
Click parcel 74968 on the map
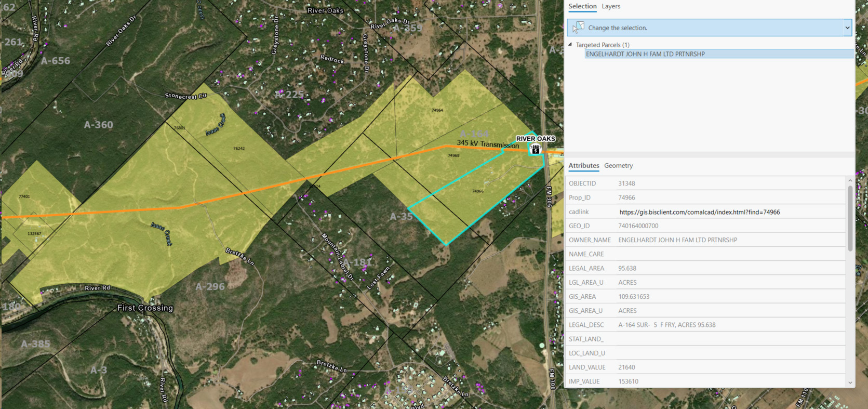(x=453, y=155)
